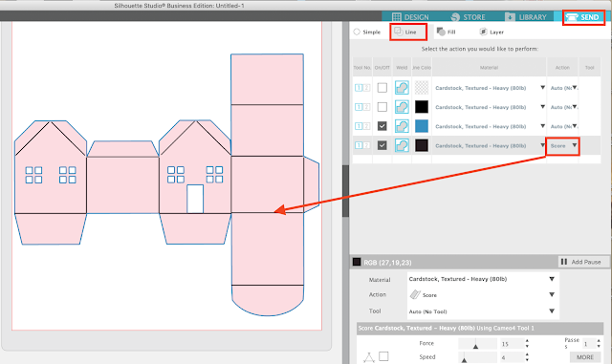This screenshot has height=364, width=612.
Task: Open the LIBRARY tab
Action: [525, 17]
